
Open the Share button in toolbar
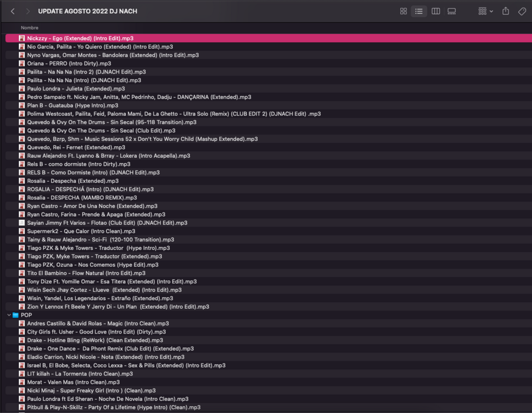pyautogui.click(x=506, y=11)
